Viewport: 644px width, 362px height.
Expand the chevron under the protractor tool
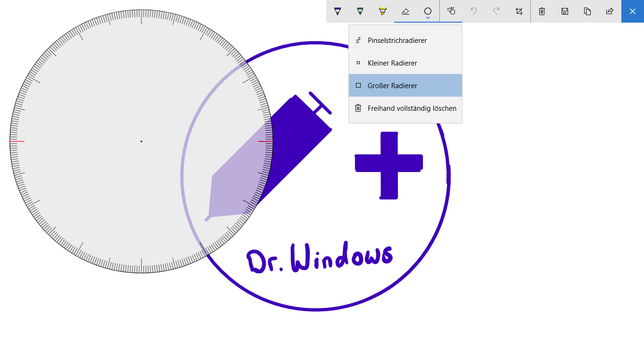pyautogui.click(x=428, y=18)
